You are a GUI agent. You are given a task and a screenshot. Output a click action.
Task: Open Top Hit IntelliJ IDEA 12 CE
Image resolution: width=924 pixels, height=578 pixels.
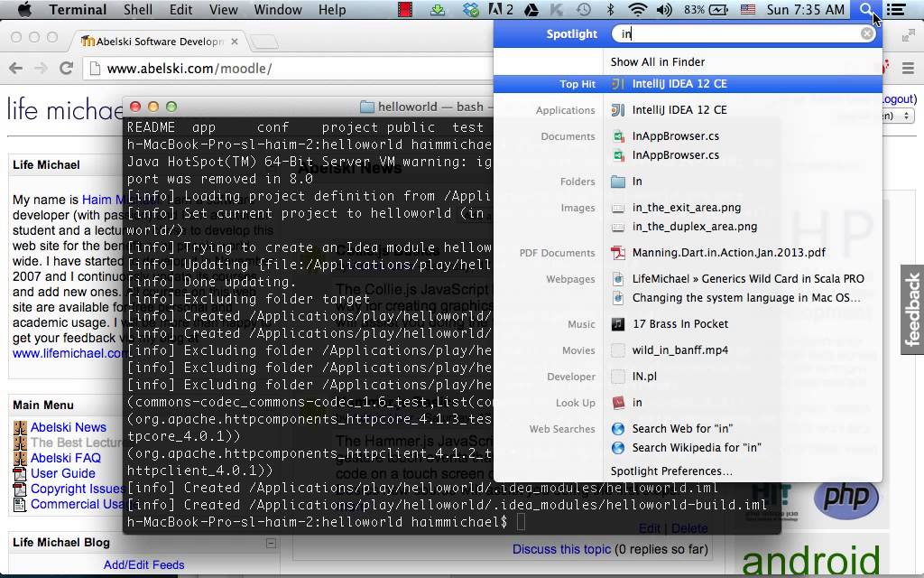click(x=688, y=84)
